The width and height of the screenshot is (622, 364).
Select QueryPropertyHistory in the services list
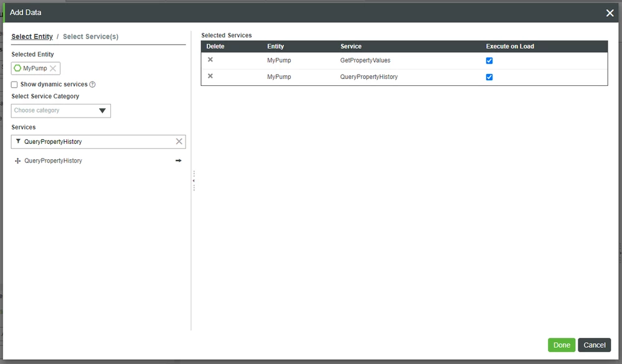(53, 161)
